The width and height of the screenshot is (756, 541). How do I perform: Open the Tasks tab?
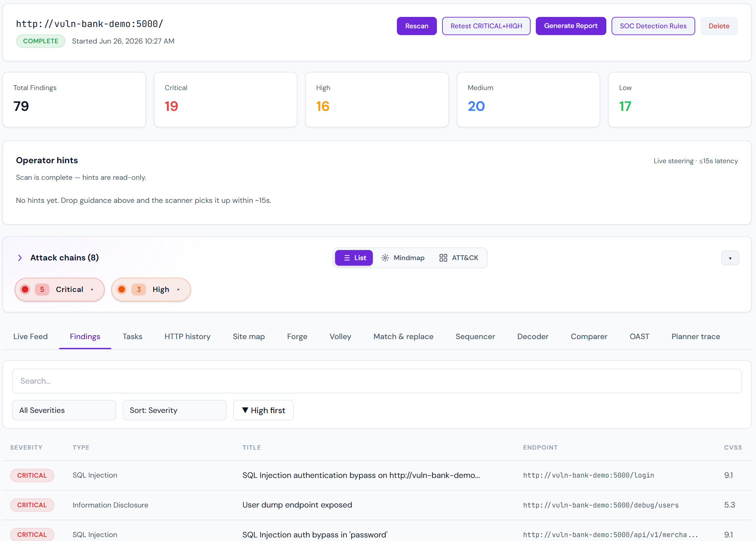(132, 336)
